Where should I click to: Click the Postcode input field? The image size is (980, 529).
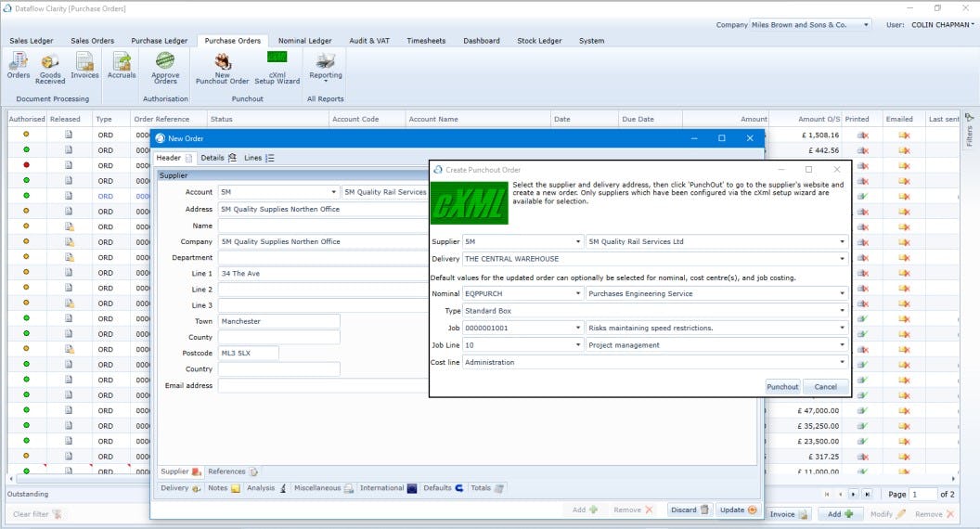[248, 353]
